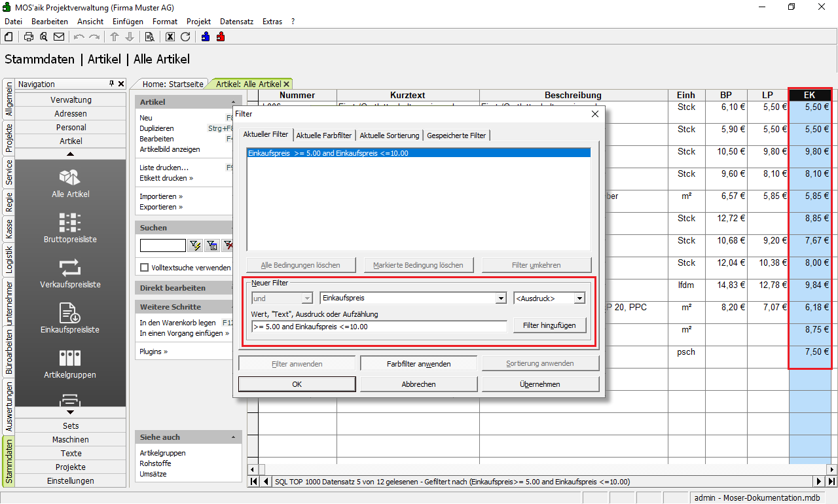Click the filter value expression field
The height and width of the screenshot is (504, 838).
[x=379, y=327]
